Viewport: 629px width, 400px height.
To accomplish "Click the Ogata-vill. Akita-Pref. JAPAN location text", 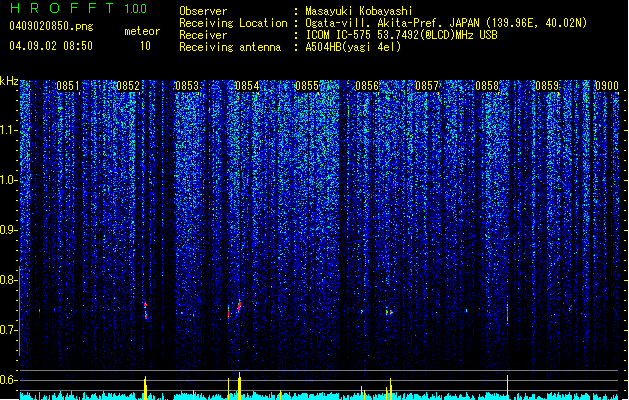I will 392,23.
